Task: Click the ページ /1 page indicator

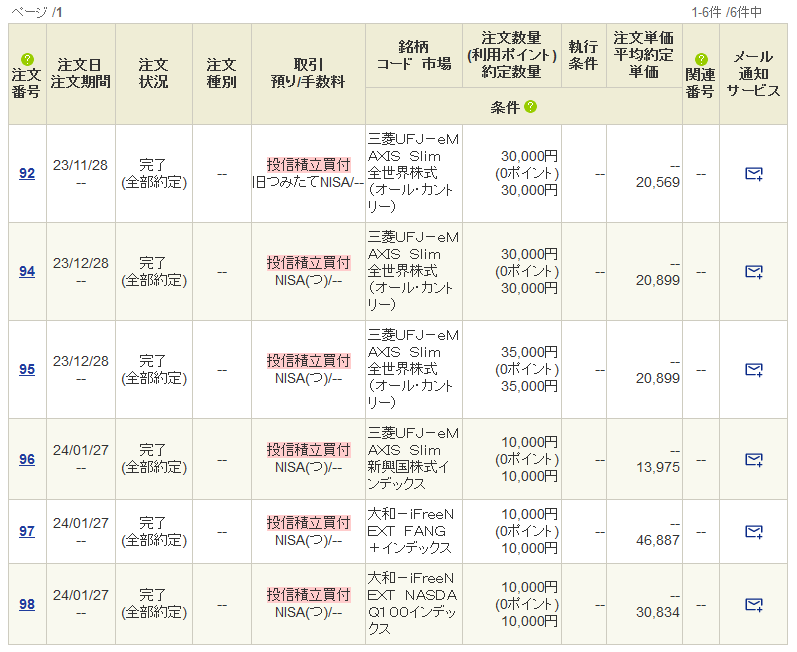Action: [37, 12]
